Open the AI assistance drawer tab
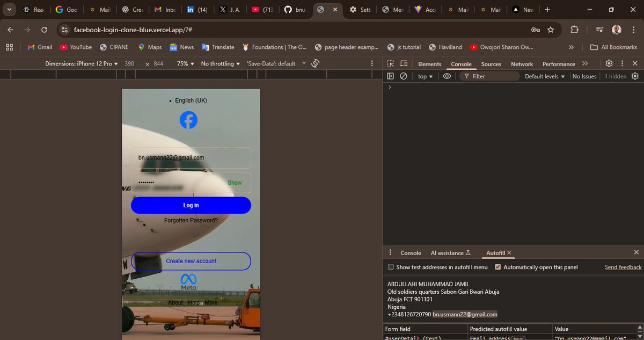644x340 pixels. click(450, 253)
